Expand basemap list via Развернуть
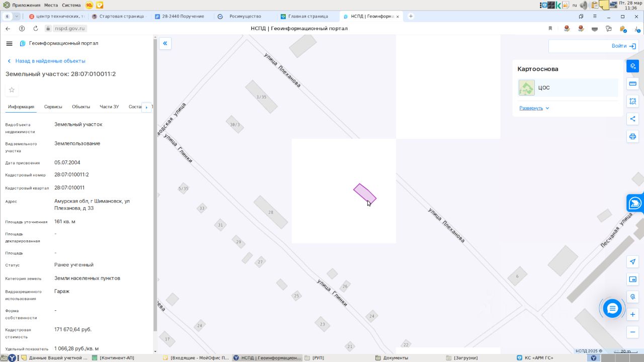Screen dimensions: 644x362 534,108
